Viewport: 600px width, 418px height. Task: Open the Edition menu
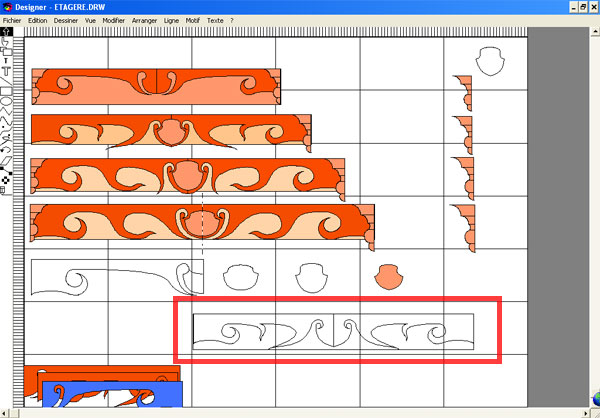pos(38,21)
